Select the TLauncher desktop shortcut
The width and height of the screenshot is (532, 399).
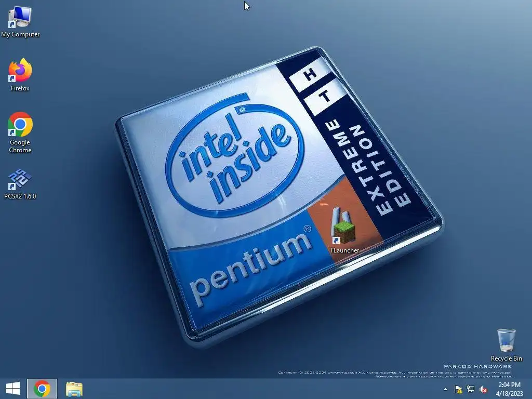click(344, 230)
